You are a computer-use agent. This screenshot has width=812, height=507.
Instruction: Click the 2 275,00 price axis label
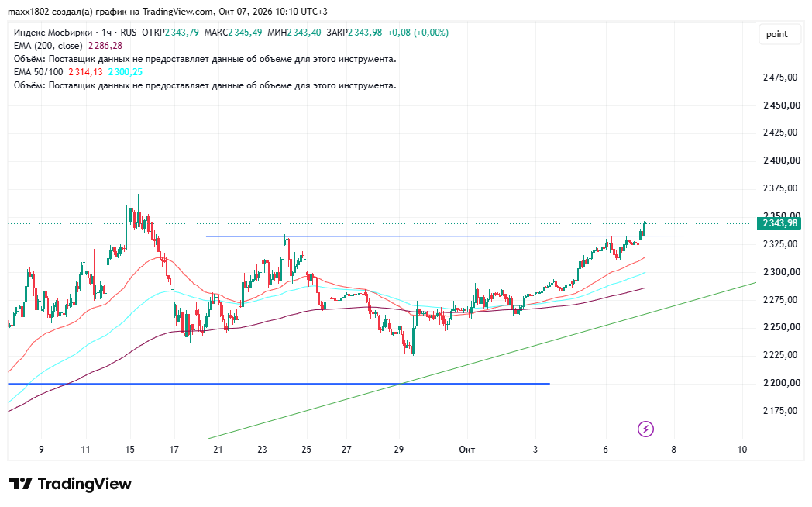click(780, 300)
